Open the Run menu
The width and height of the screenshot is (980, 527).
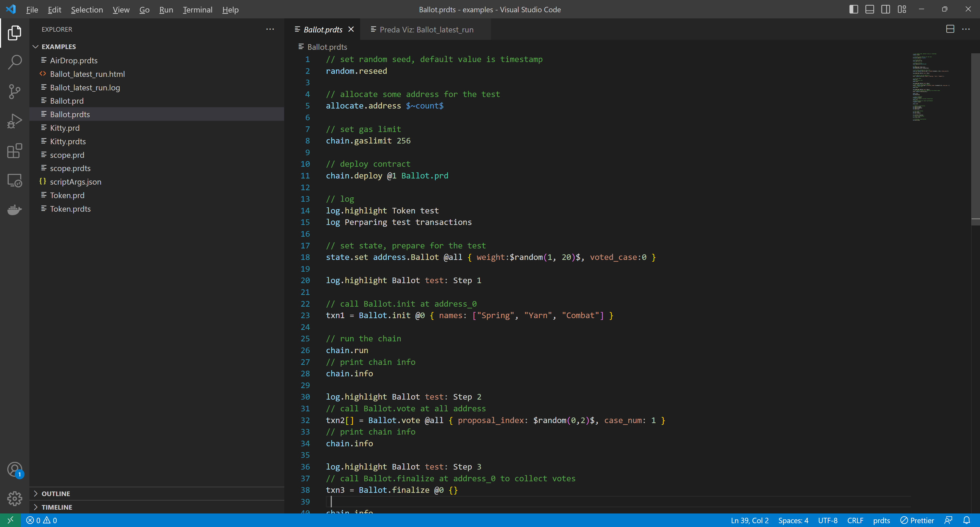click(166, 9)
